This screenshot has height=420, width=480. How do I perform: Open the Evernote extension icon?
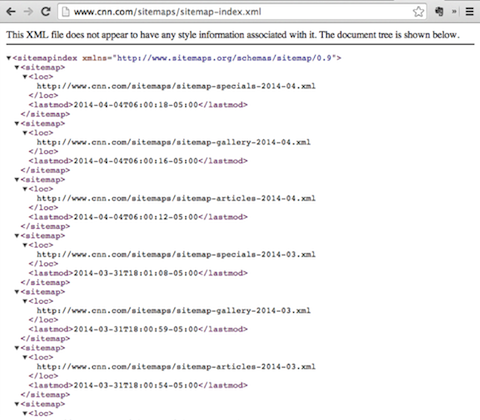439,12
